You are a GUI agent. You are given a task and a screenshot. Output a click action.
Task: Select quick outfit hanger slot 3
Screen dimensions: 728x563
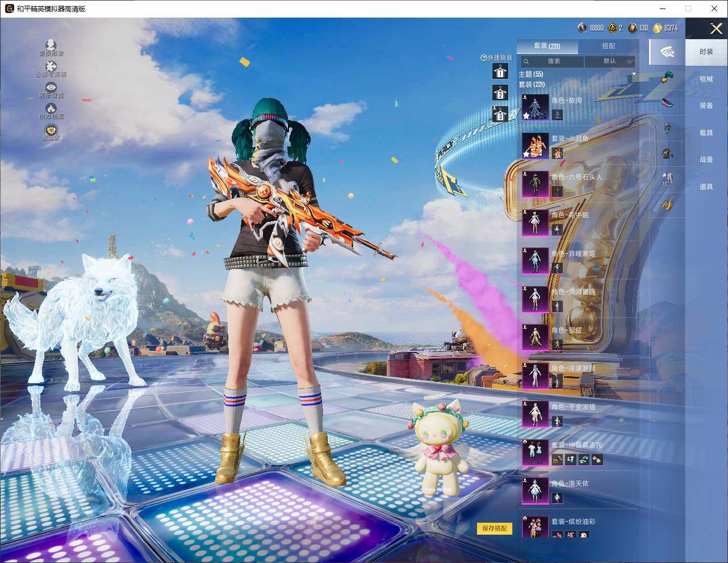[x=500, y=114]
